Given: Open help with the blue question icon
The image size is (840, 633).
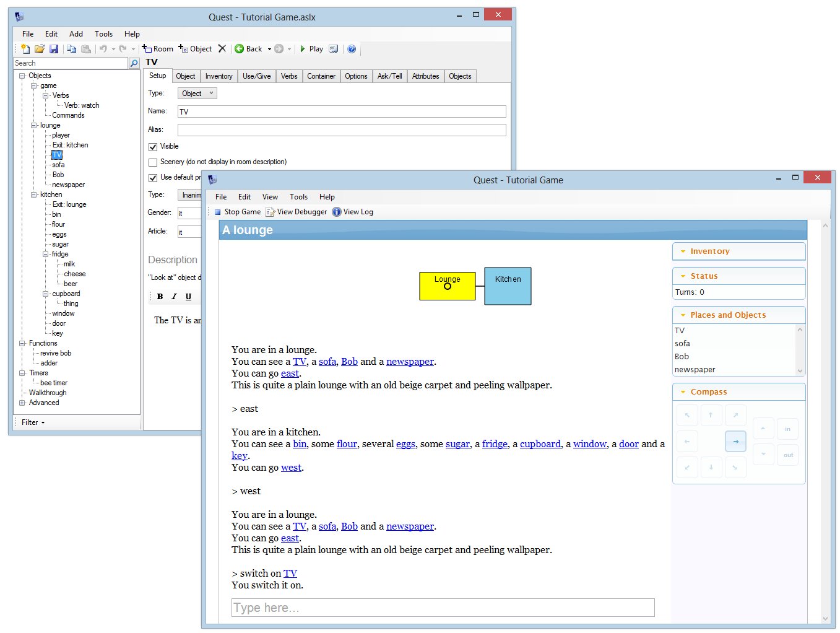Looking at the screenshot, I should click(x=352, y=49).
